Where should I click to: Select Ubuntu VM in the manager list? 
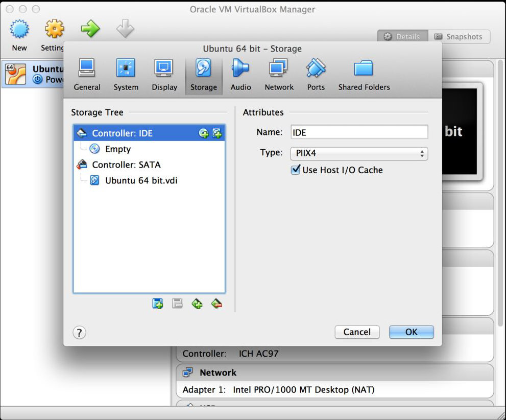pos(32,74)
